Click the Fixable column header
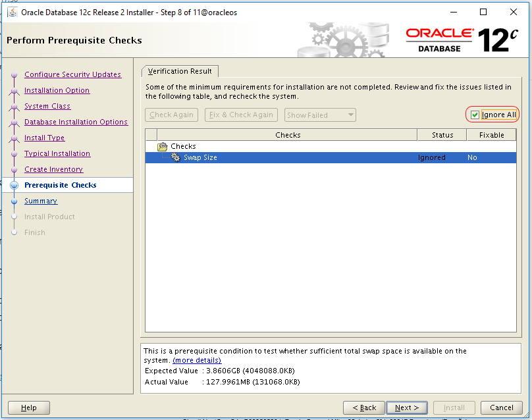The width and height of the screenshot is (532, 420). pos(491,135)
